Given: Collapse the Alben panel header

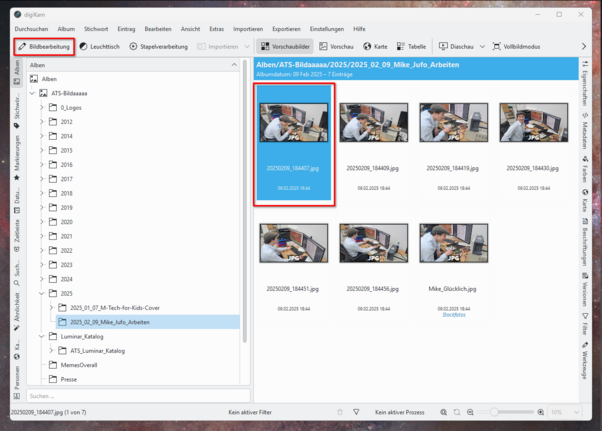Looking at the screenshot, I should 234,65.
